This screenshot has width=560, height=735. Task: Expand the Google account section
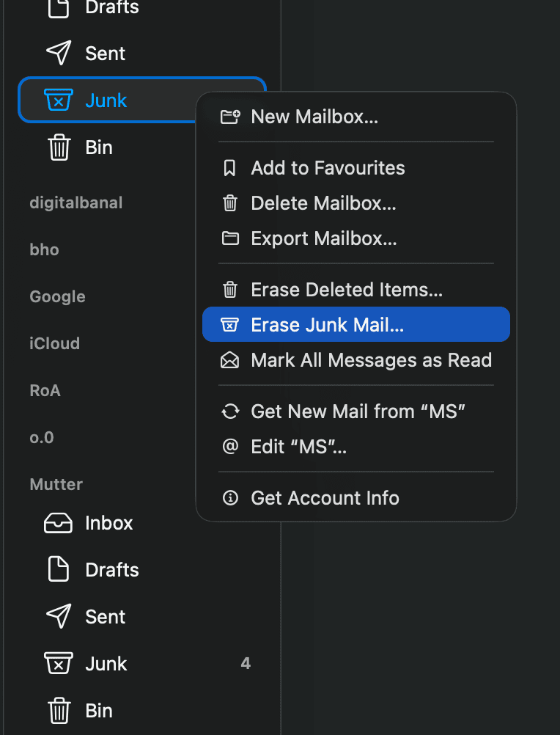[x=57, y=297]
